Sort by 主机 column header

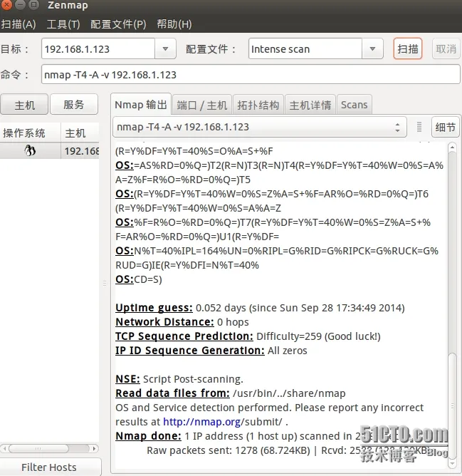[x=80, y=133]
